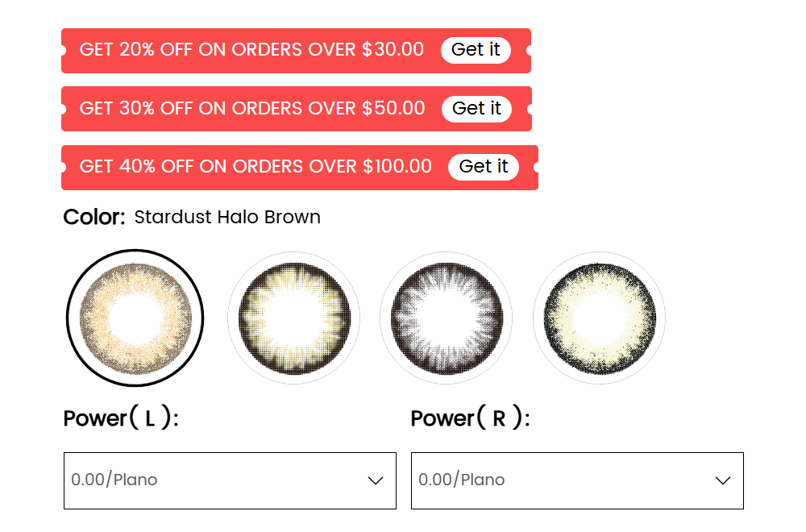Claim the 30% off coupon with Get it
The width and height of the screenshot is (806, 532).
point(476,109)
